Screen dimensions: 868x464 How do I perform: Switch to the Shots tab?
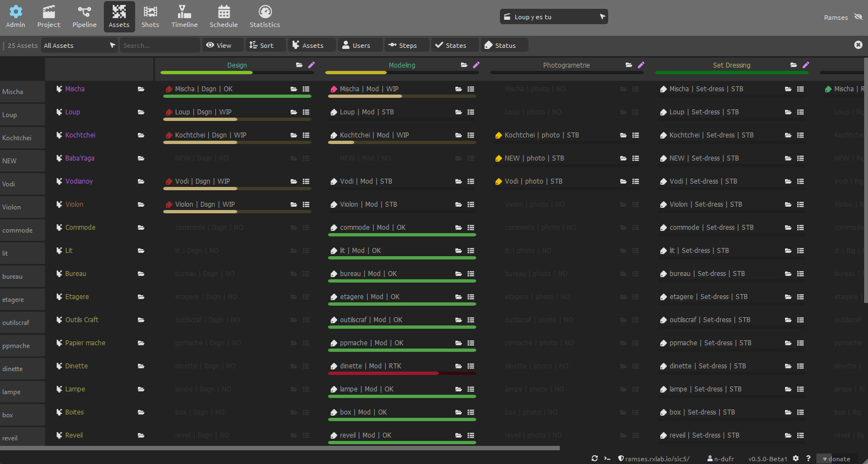point(150,16)
